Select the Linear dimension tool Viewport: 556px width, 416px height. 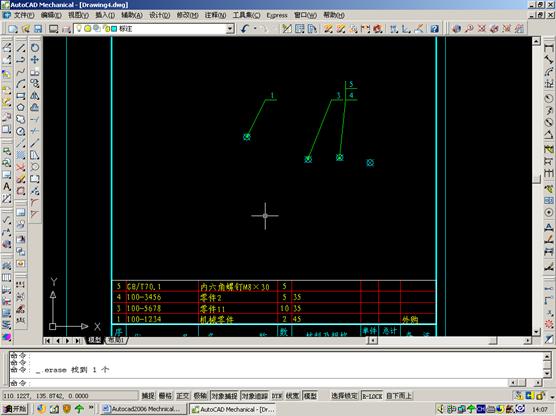(549, 48)
